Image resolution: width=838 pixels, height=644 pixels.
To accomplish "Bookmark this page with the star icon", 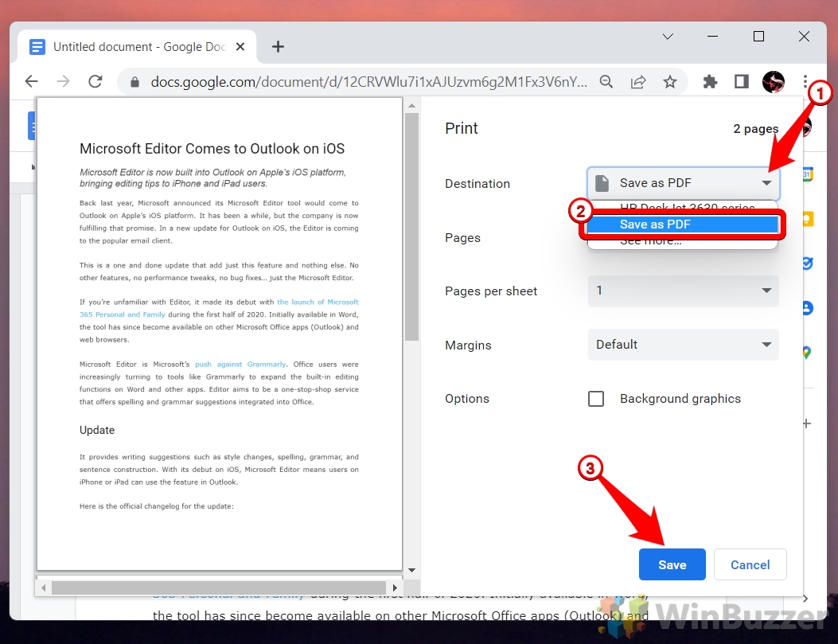I will click(671, 81).
